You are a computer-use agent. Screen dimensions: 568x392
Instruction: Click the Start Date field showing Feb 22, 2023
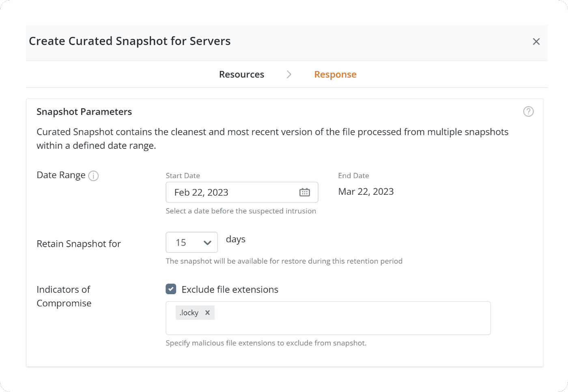tap(231, 192)
